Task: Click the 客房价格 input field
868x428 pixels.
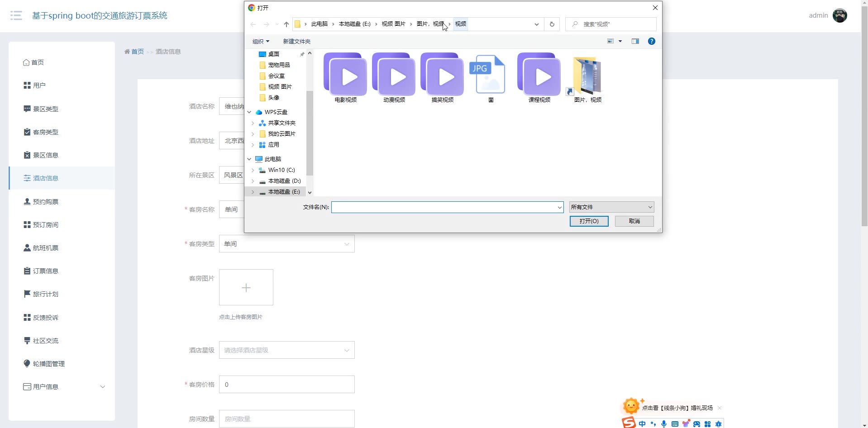Action: tap(286, 385)
